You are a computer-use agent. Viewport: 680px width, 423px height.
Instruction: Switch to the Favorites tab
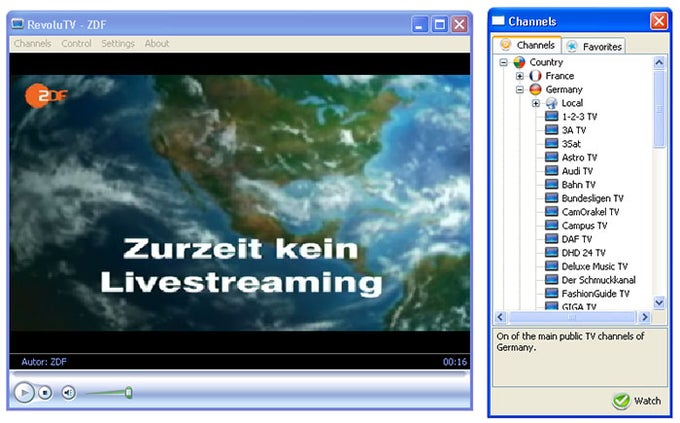(x=594, y=46)
